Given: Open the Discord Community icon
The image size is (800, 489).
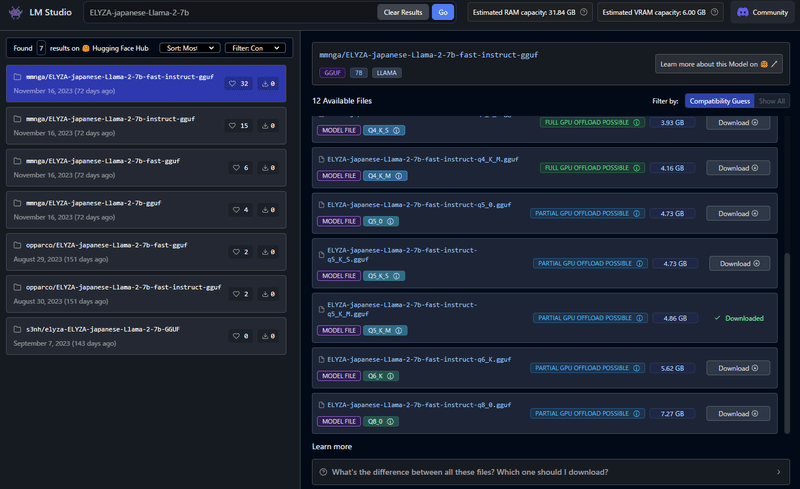Looking at the screenshot, I should (x=743, y=12).
